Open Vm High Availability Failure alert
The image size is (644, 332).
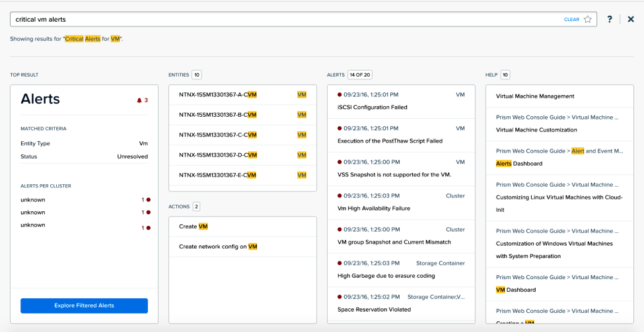tap(402, 203)
